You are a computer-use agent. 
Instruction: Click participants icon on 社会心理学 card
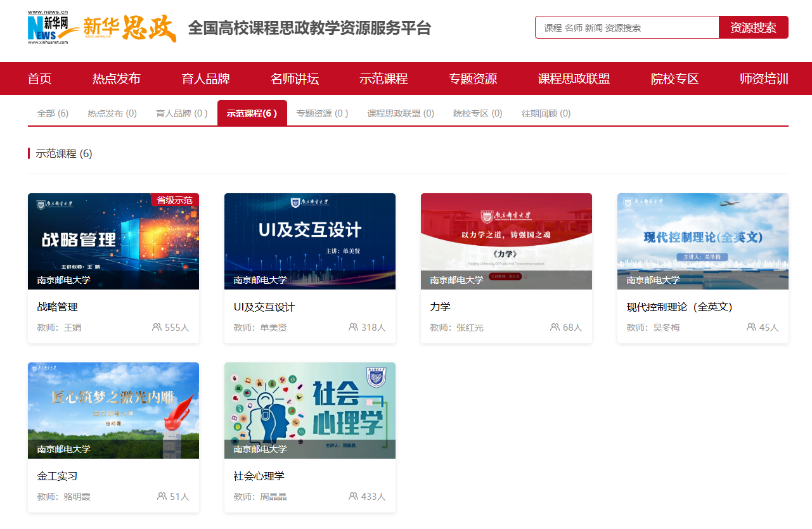[353, 497]
